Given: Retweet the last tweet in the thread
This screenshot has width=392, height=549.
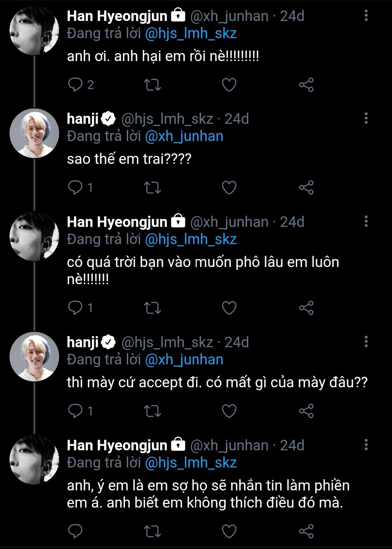Looking at the screenshot, I should [x=152, y=531].
